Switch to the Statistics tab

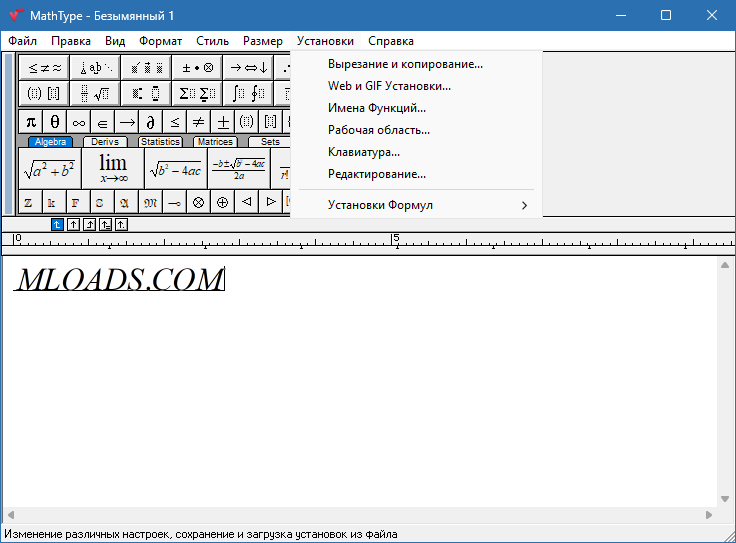[161, 142]
